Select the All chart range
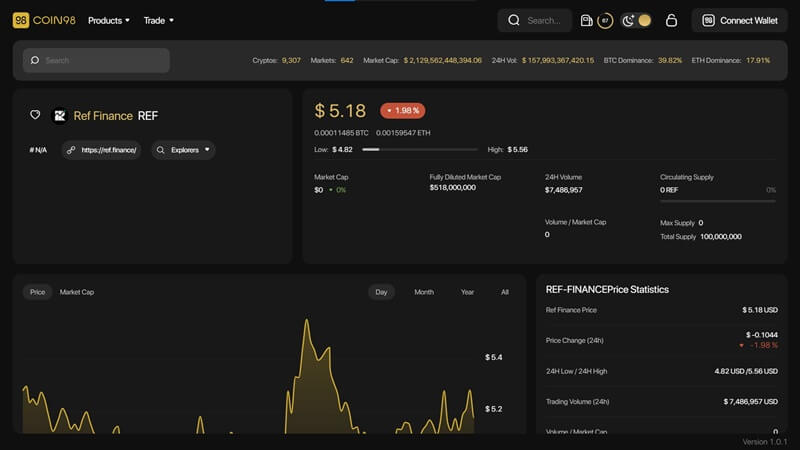The height and width of the screenshot is (450, 800). pos(505,292)
